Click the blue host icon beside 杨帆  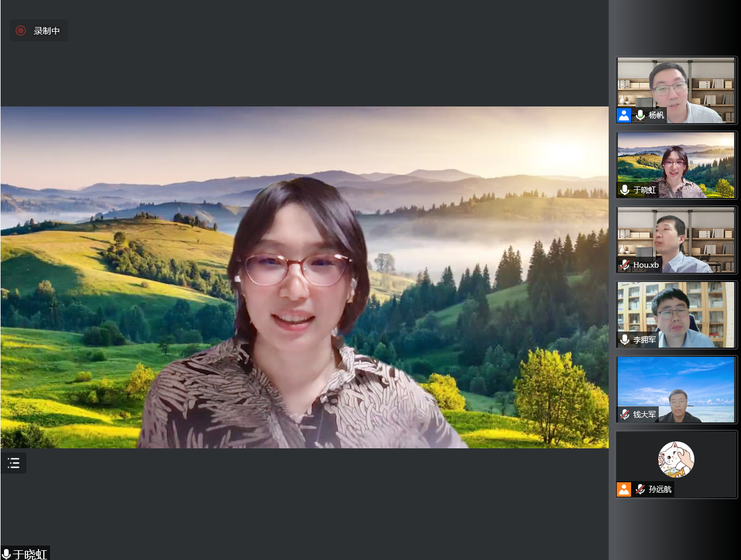(624, 115)
